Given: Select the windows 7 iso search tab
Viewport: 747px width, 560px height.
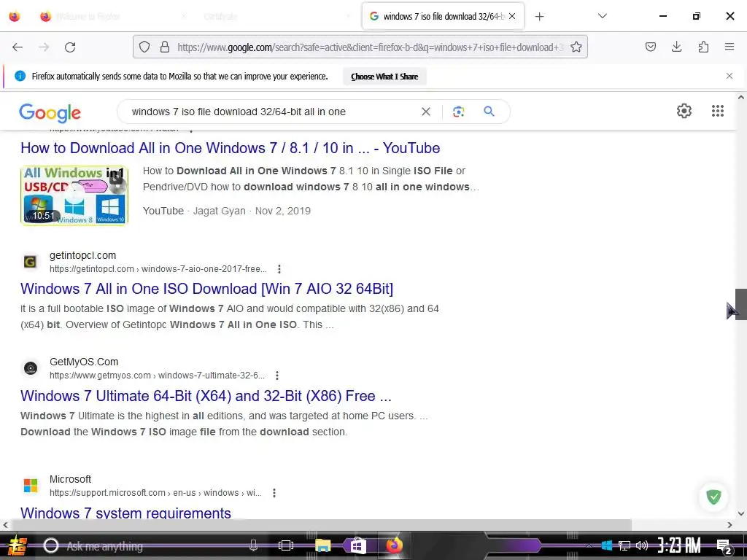Looking at the screenshot, I should [x=443, y=16].
